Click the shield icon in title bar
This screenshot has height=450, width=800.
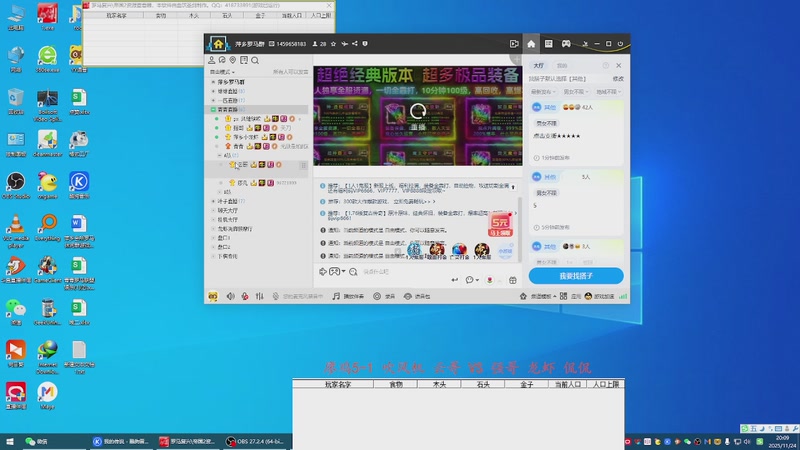pos(365,44)
